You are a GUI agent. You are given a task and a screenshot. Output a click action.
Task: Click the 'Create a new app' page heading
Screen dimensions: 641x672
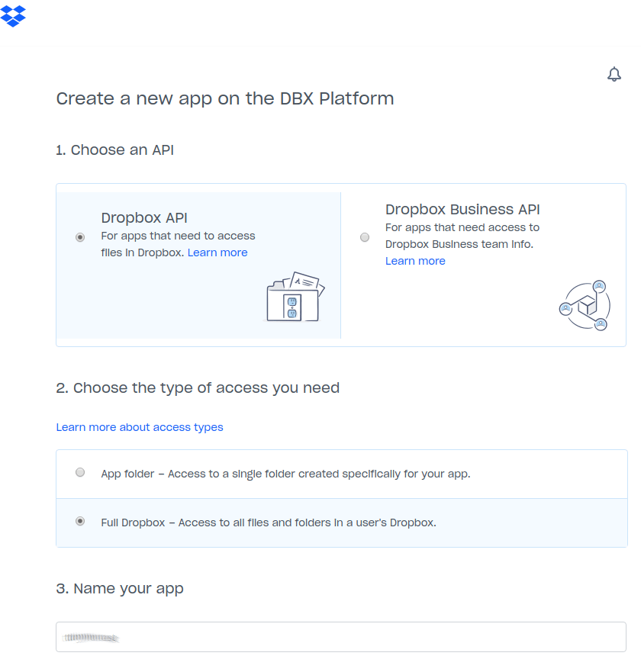(224, 98)
